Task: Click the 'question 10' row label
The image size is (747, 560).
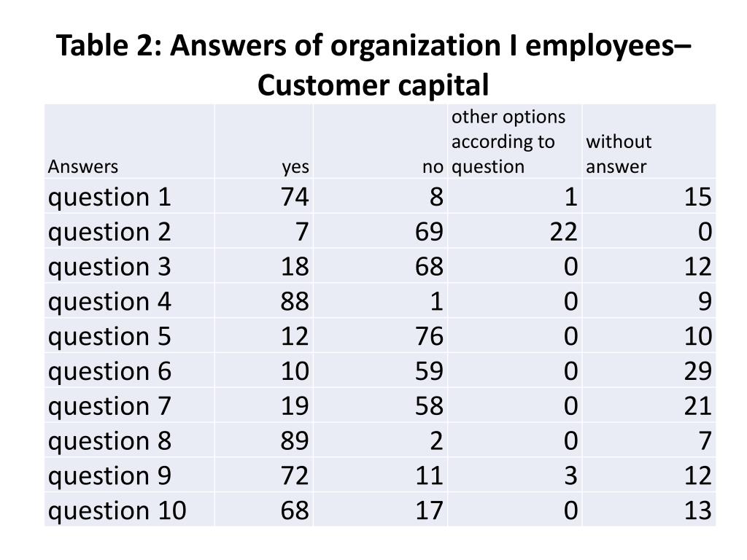Action: click(x=117, y=510)
